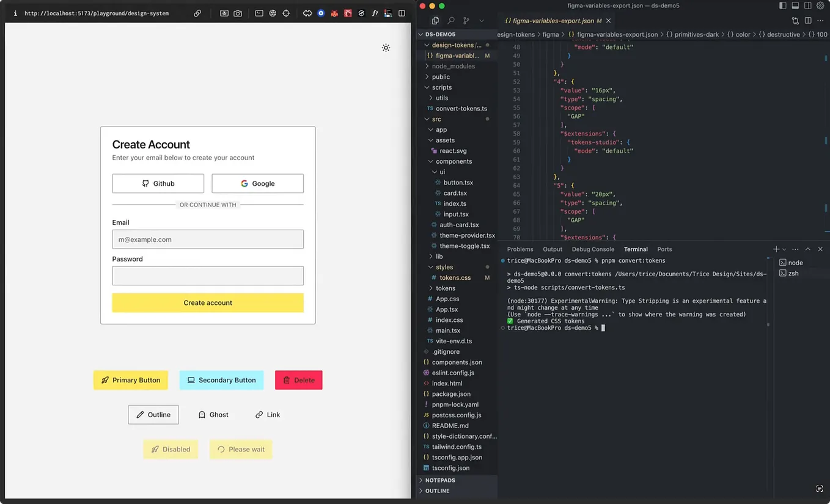Expand the node_modules folder
Viewport: 830px width, 504px height.
(x=457, y=66)
